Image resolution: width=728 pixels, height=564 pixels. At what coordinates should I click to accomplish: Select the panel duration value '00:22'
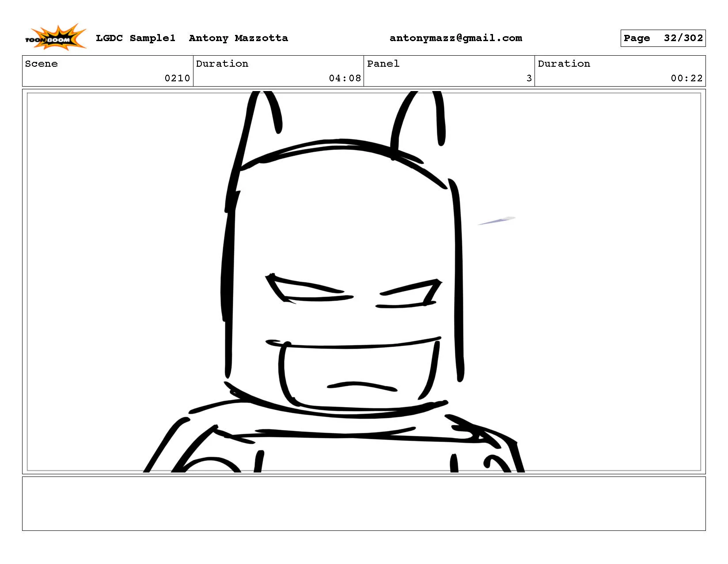click(687, 78)
